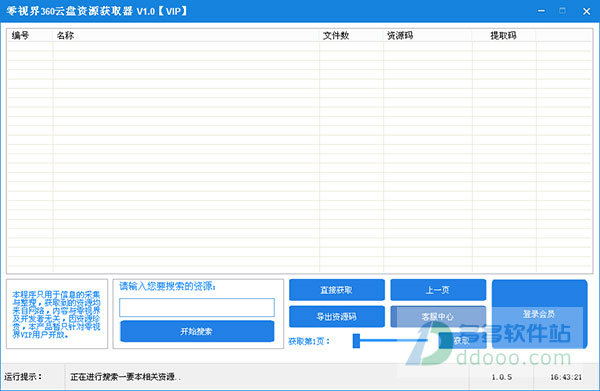This screenshot has height=391, width=600.
Task: Click the 提取码 column header
Action: pos(504,36)
